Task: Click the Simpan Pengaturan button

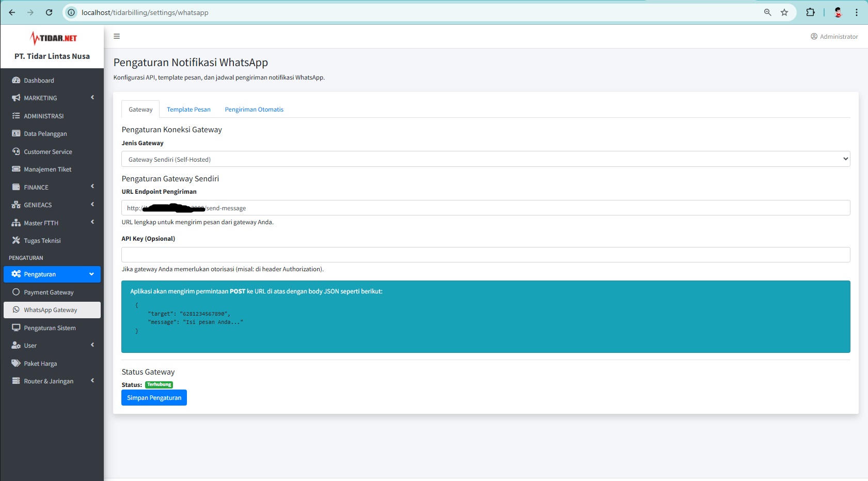Action: 154,398
